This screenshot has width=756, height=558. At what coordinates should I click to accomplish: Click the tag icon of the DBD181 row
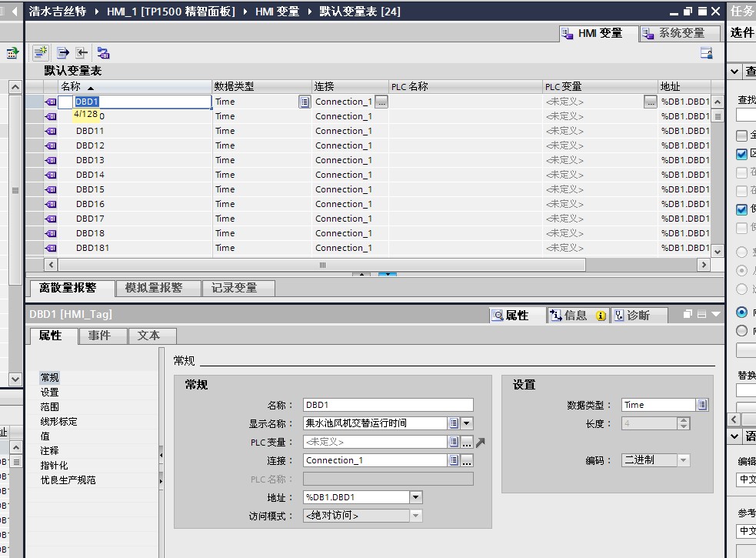(x=51, y=248)
